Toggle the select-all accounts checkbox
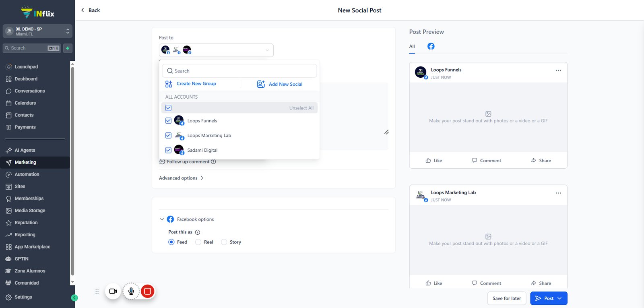This screenshot has height=308, width=644. click(168, 108)
